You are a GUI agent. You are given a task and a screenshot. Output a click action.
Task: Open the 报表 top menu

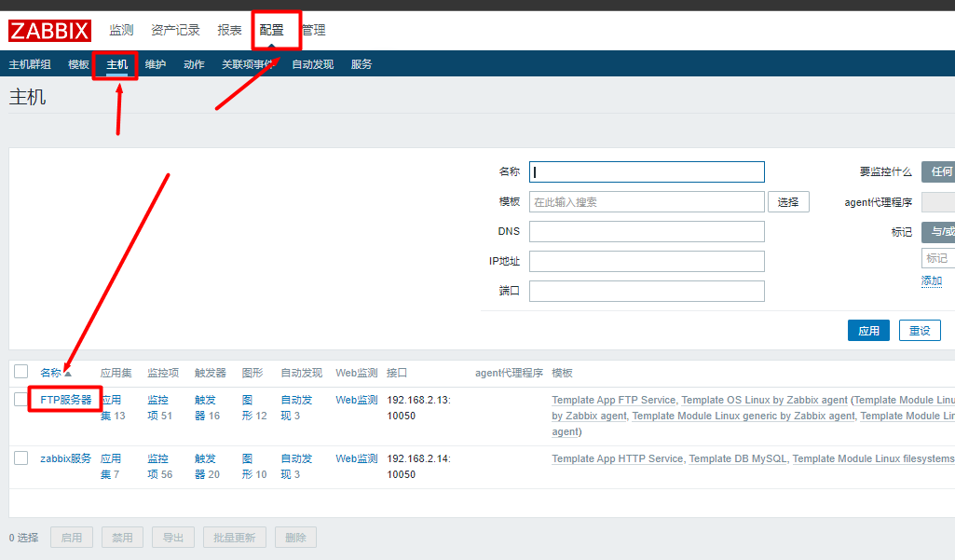(229, 30)
